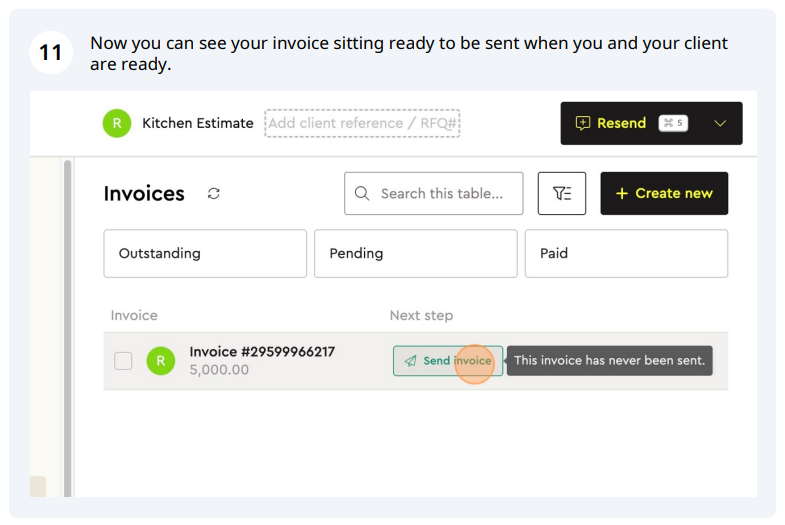Open the table filter icon button
Screen dimensions: 785x525
(x=562, y=193)
